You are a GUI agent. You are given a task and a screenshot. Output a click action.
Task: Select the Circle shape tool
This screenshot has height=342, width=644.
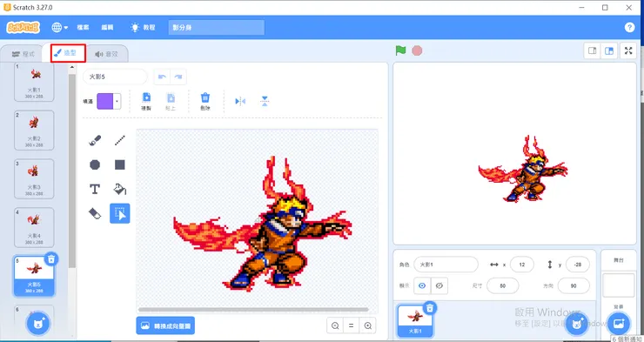95,164
